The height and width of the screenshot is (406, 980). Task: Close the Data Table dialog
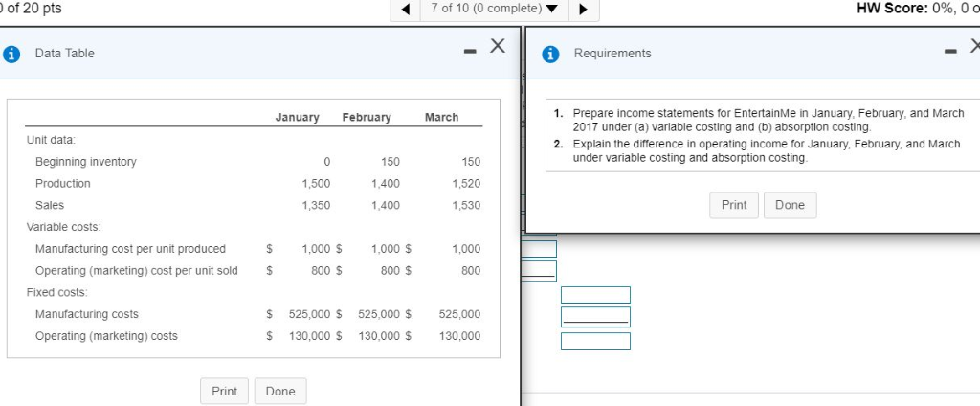498,46
